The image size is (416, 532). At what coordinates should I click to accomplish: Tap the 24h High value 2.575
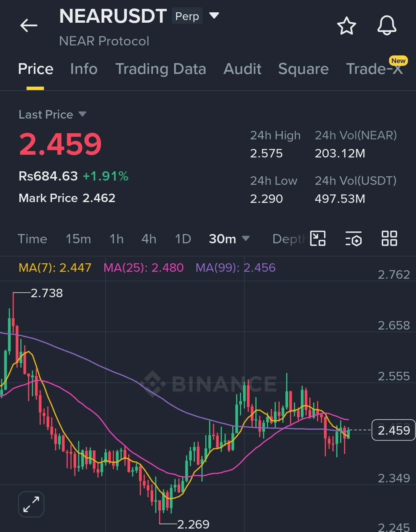(x=266, y=154)
